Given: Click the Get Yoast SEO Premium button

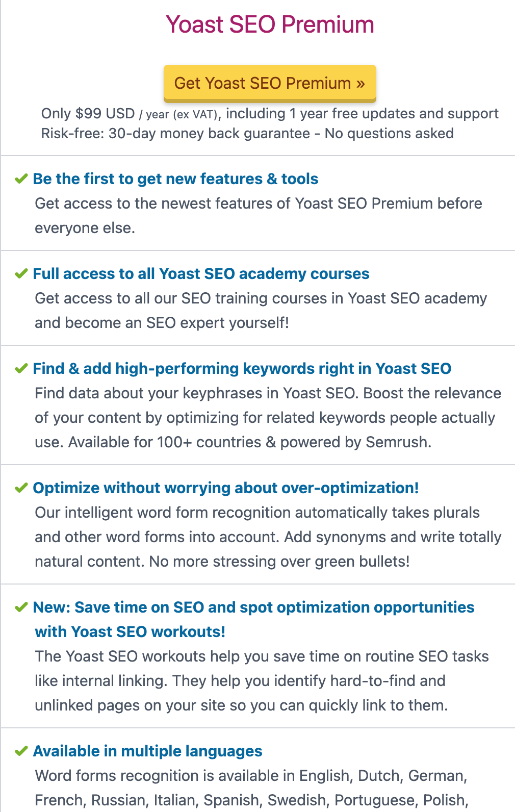Looking at the screenshot, I should pos(269,83).
